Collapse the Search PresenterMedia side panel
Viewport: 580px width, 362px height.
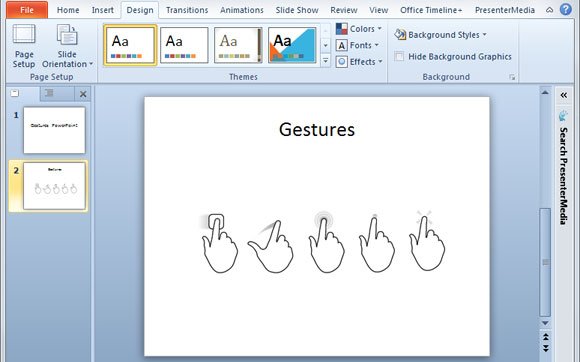pyautogui.click(x=563, y=95)
